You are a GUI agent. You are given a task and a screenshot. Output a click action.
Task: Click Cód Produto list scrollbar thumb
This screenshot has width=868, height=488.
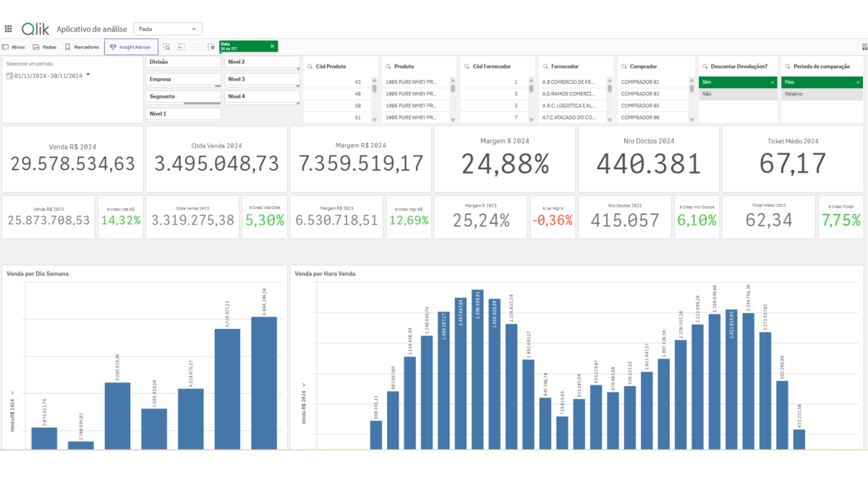tap(375, 88)
